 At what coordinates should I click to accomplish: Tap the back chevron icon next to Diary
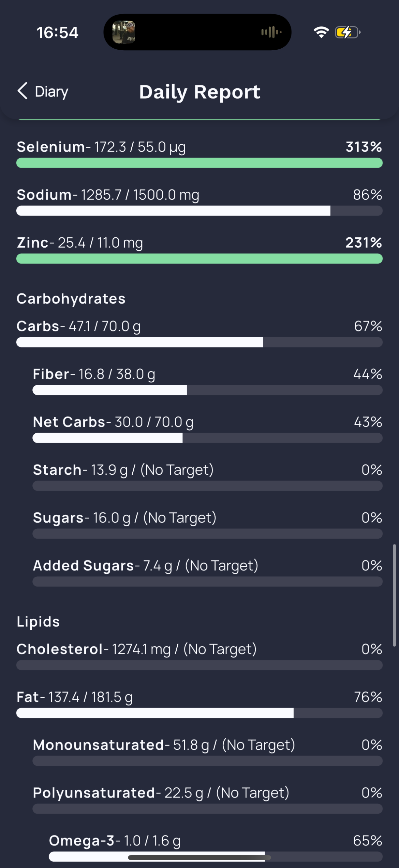(x=22, y=91)
